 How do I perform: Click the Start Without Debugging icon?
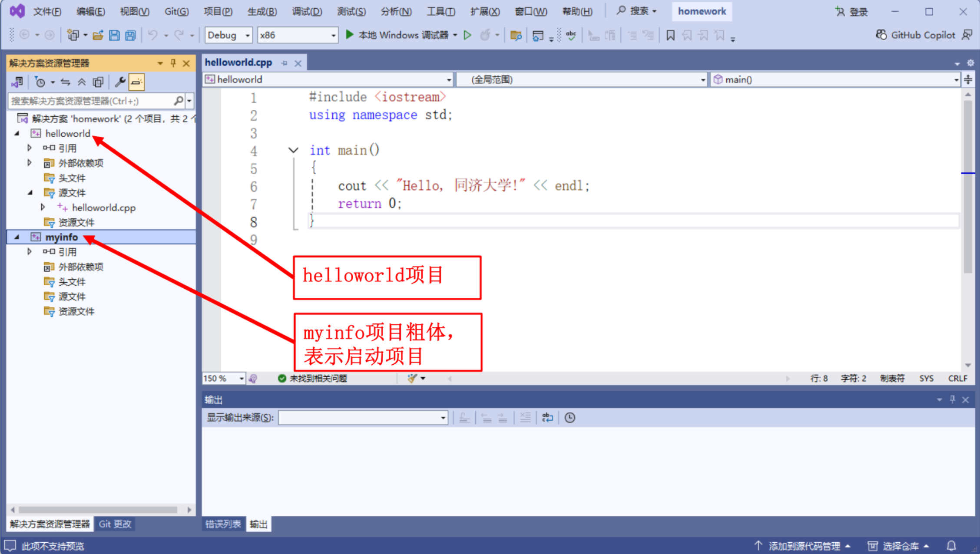coord(467,35)
